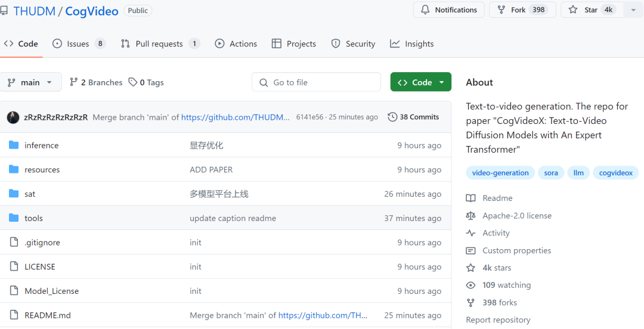Click the Security shield icon
644x329 pixels.
pos(336,44)
